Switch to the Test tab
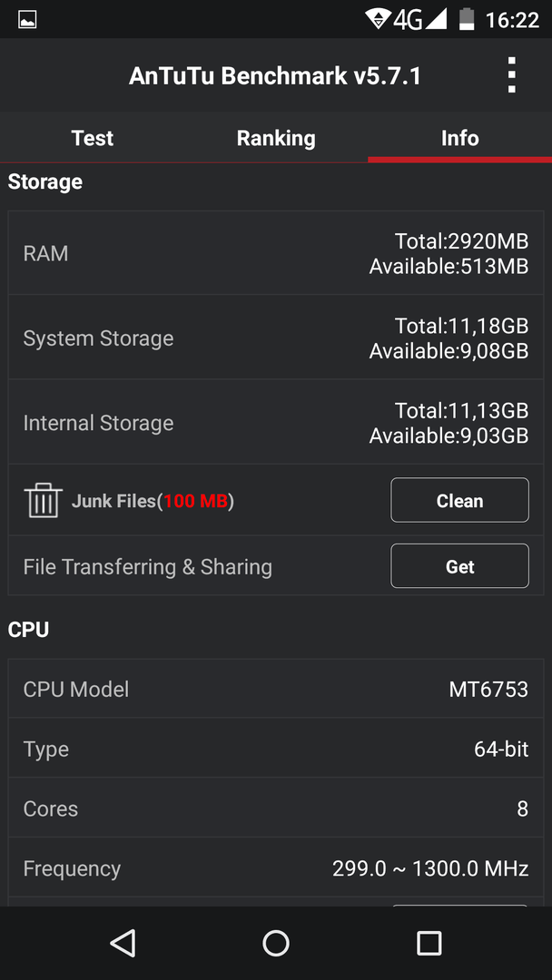This screenshot has width=552, height=980. 92,138
